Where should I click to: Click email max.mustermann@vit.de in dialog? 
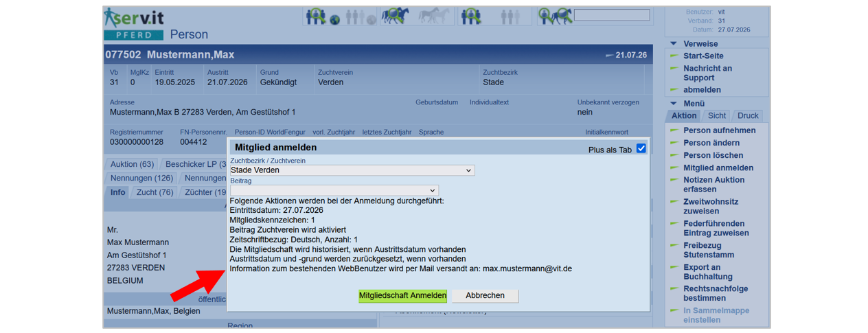click(527, 268)
